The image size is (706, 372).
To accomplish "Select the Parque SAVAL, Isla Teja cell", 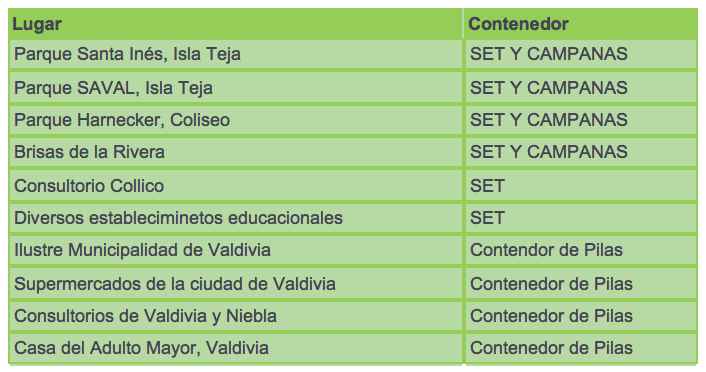I will pos(235,87).
